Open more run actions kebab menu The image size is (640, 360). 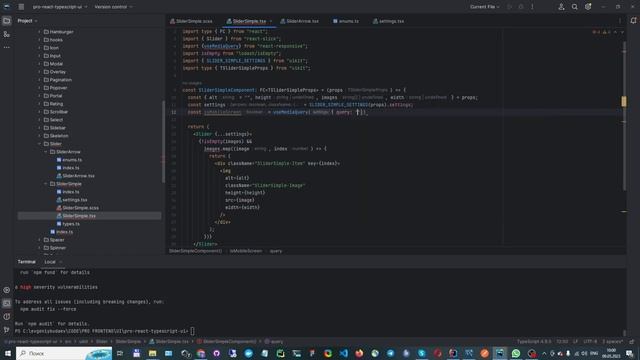[x=532, y=7]
